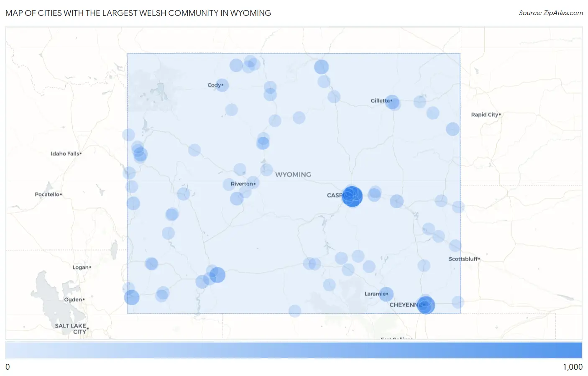Click the 0 legend minimum value
588x376 pixels.
[x=8, y=367]
